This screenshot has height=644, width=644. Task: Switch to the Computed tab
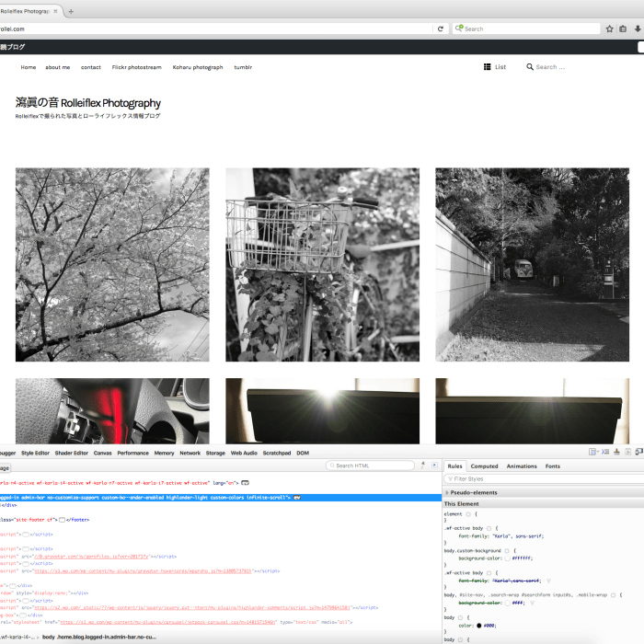(x=484, y=466)
